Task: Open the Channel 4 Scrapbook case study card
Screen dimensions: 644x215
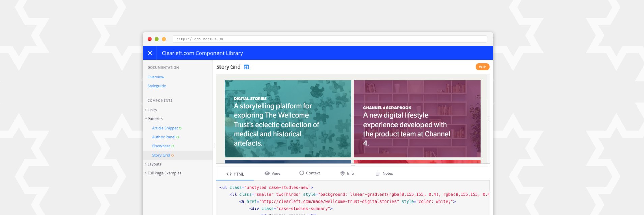Action: pos(417,119)
